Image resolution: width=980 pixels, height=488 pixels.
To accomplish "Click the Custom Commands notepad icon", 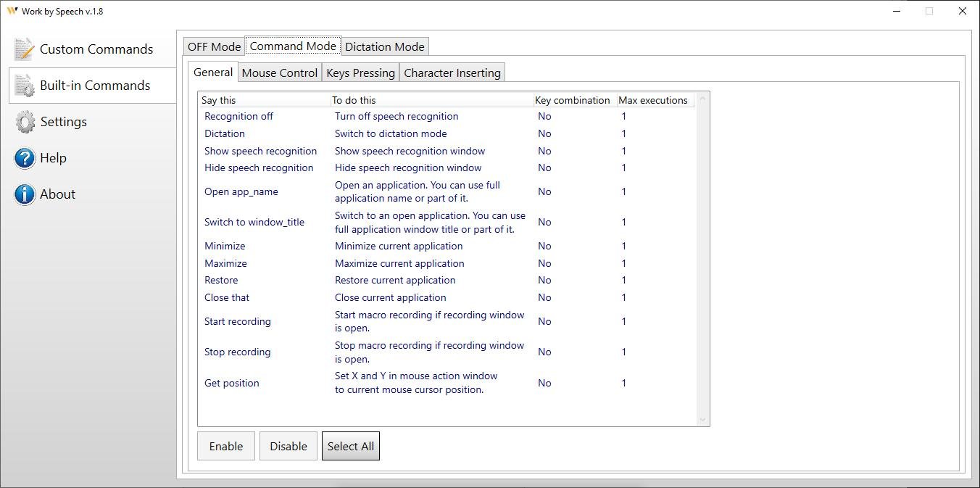I will (x=25, y=49).
